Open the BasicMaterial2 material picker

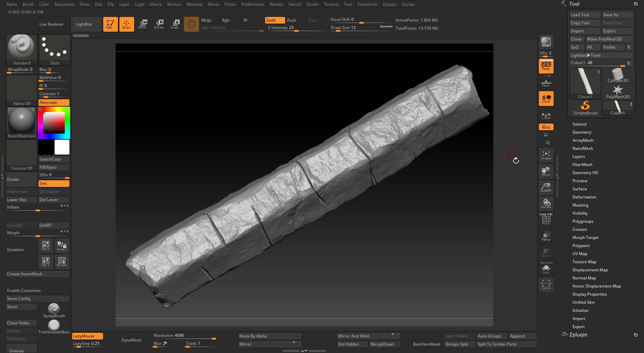[x=22, y=123]
